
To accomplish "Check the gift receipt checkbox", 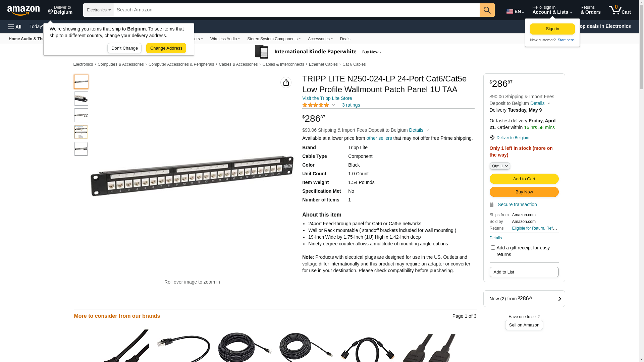I will point(493,248).
